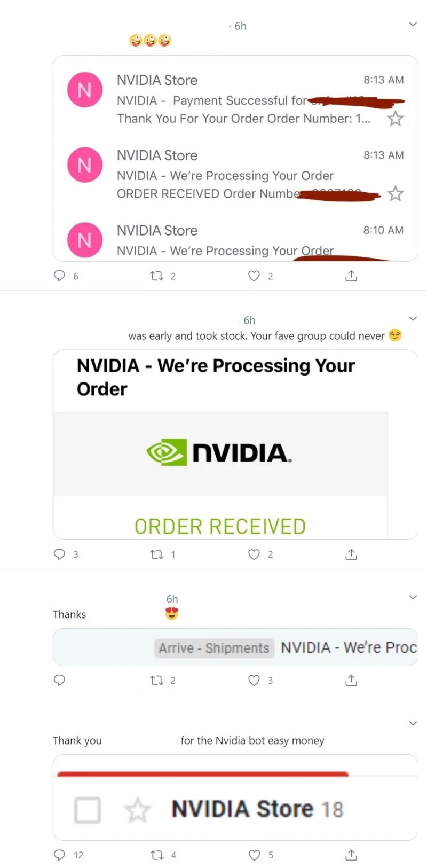This screenshot has height=868, width=427.
Task: Like the 'was early and took stock' tweet
Action: 254,554
